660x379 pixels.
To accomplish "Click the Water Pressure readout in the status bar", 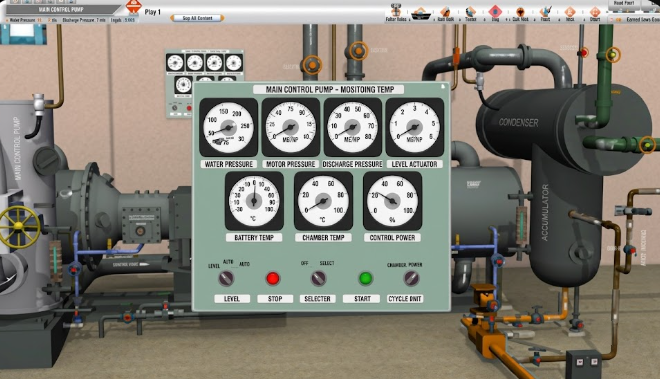I will pos(25,20).
